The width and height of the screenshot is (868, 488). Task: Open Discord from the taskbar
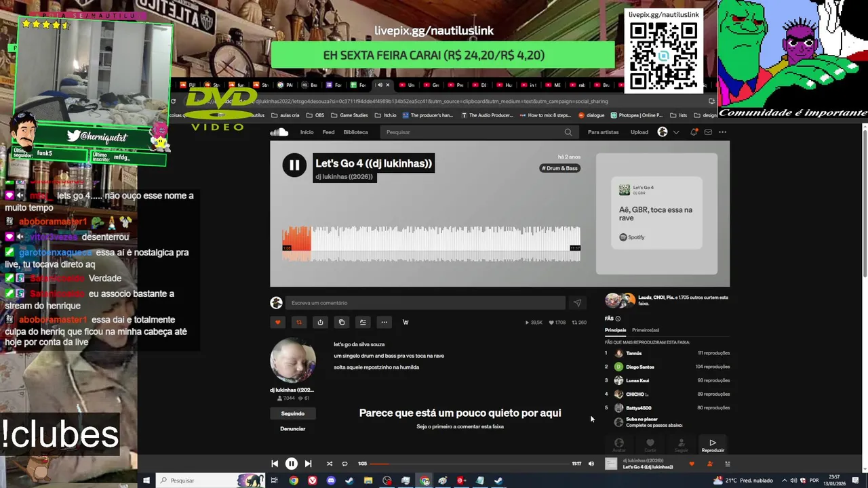click(331, 481)
